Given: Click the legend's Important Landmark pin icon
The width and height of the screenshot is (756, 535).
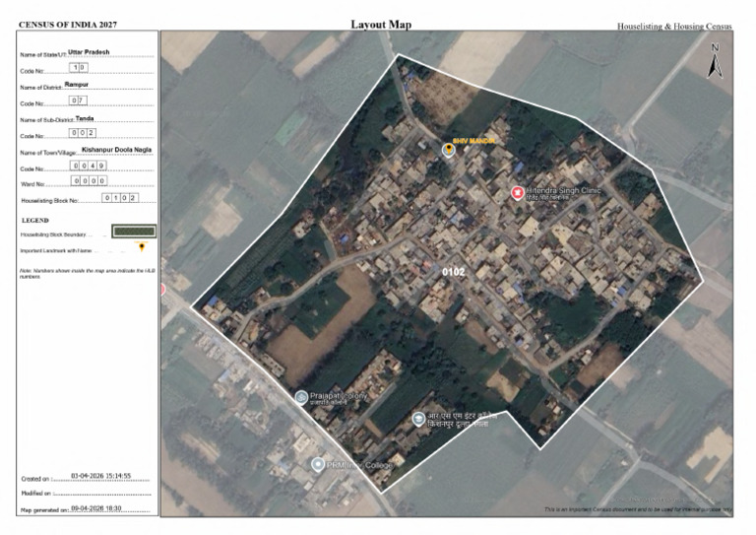Looking at the screenshot, I should click(142, 247).
